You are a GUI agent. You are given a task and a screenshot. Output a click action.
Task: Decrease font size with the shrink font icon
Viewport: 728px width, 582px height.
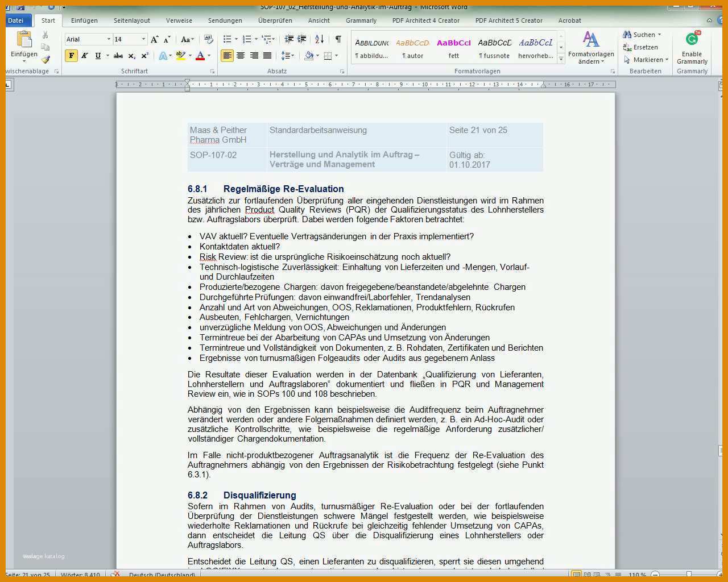167,39
